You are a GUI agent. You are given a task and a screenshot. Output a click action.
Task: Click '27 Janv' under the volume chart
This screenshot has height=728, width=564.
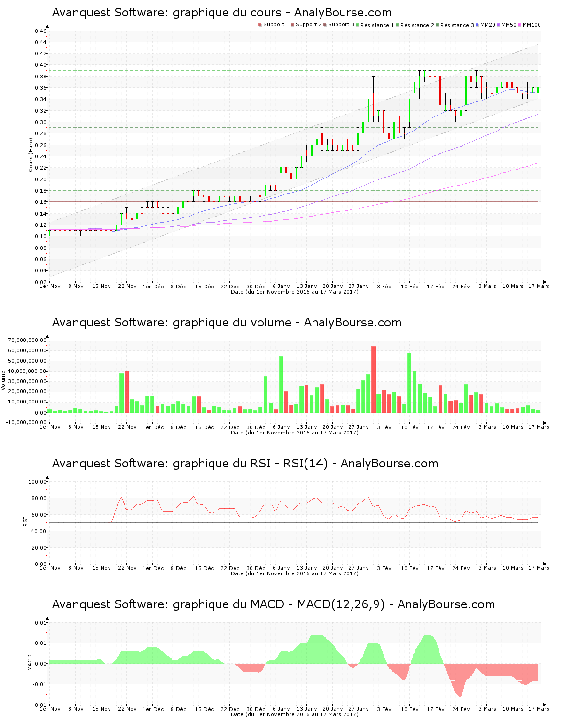coord(359,427)
